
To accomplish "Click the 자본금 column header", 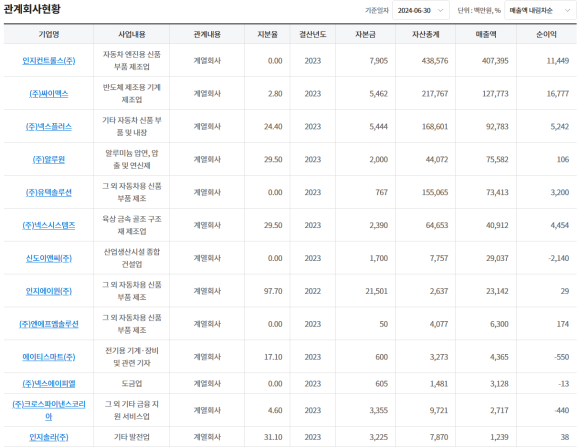I will point(365,34).
